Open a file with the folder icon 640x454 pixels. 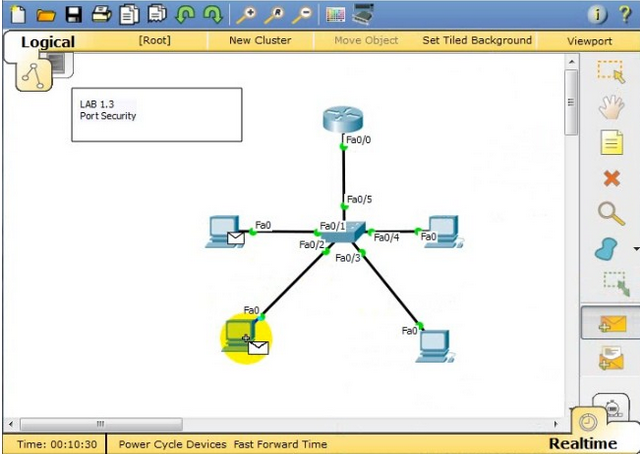46,15
